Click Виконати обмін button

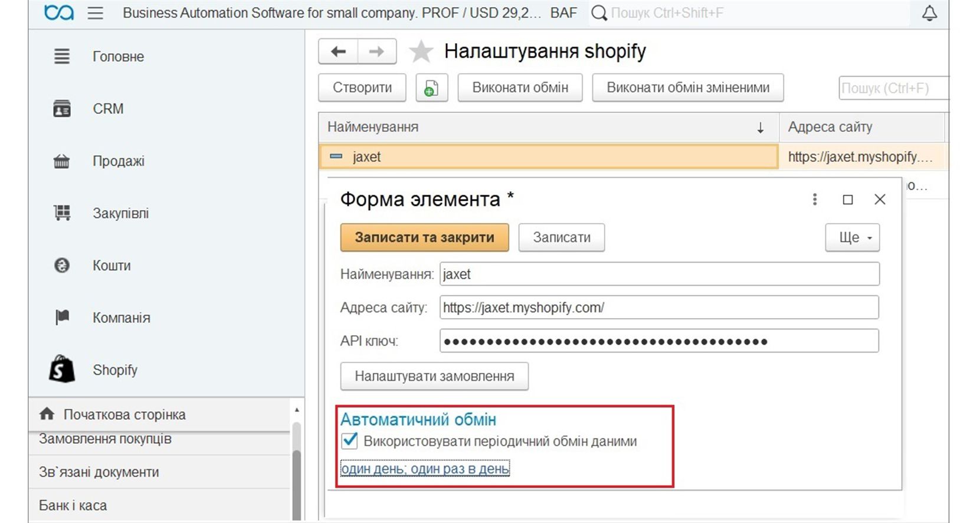pyautogui.click(x=520, y=88)
